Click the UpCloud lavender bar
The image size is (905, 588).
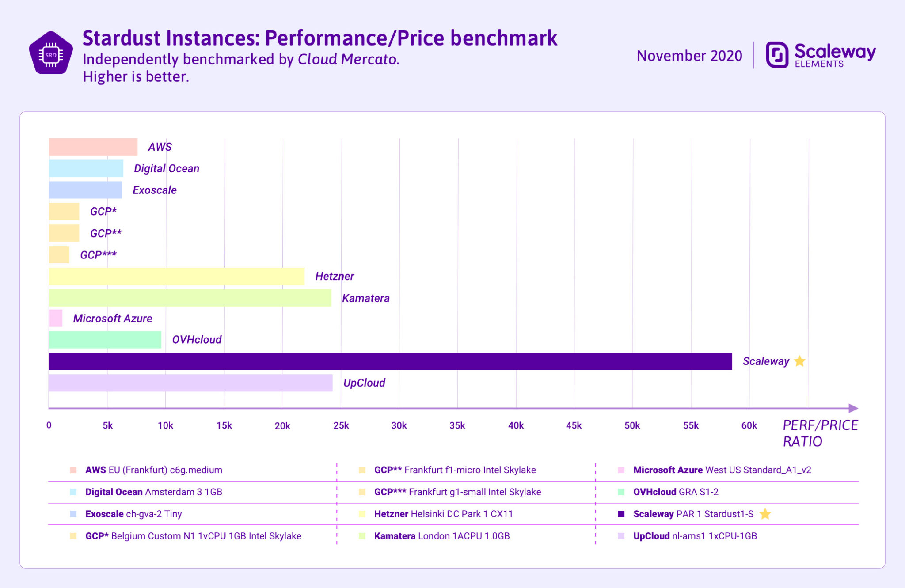click(190, 383)
